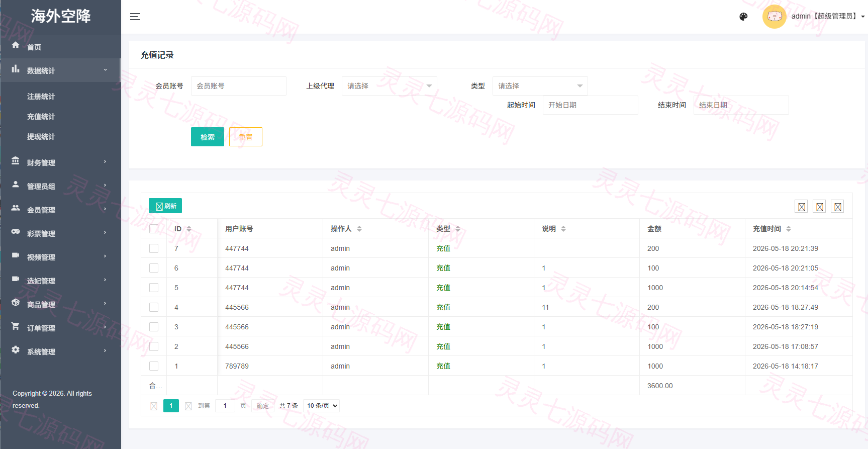The image size is (868, 449).
Task: Click the camera icon beside 视频管理
Action: pyautogui.click(x=16, y=255)
